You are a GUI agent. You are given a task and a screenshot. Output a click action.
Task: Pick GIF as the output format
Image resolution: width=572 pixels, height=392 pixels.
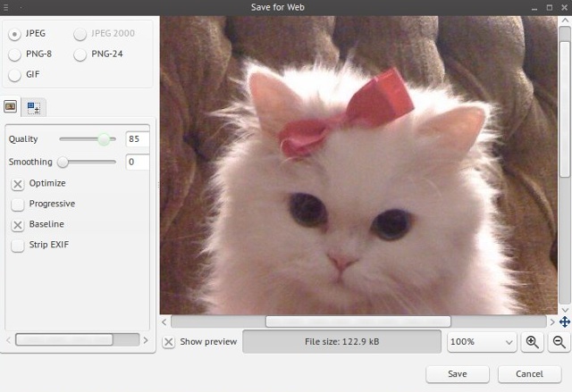click(15, 75)
